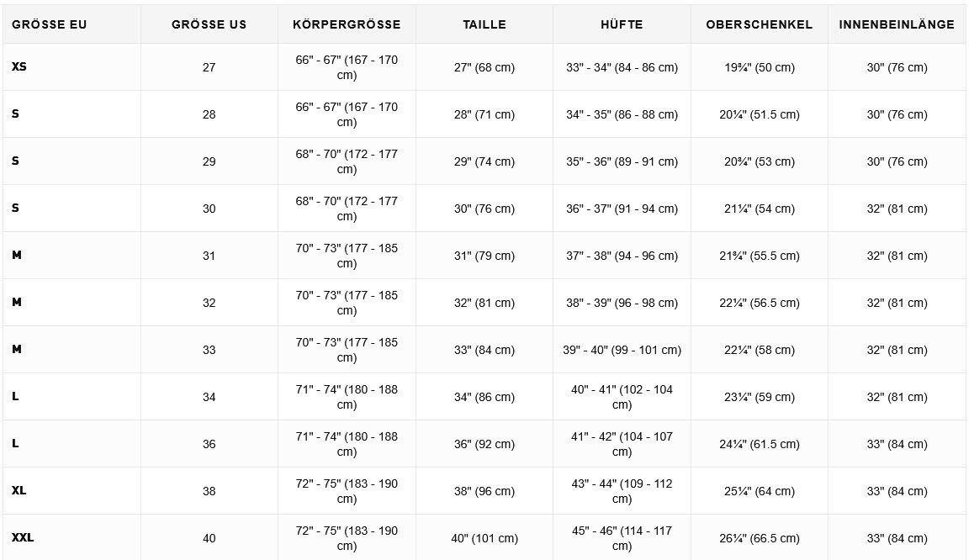Select the HÜFTE column header
The height and width of the screenshot is (560, 974).
622,25
